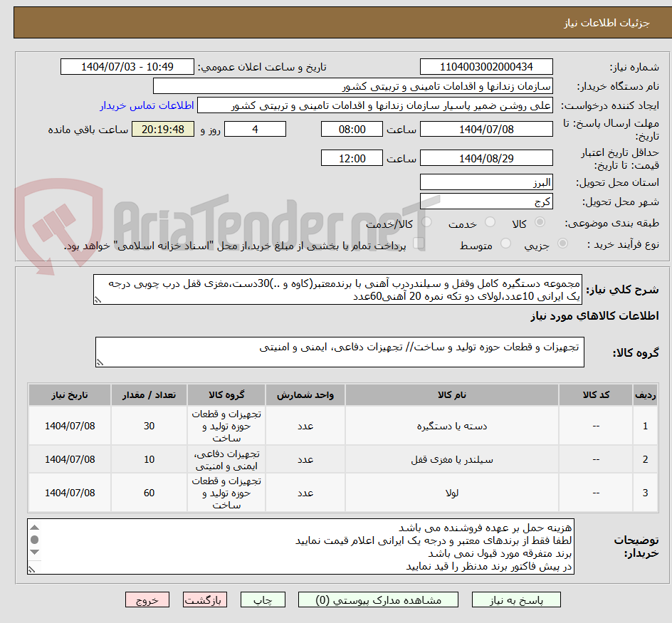
Task: Click the response deadline date 1404/07/08 field
Action: point(486,129)
